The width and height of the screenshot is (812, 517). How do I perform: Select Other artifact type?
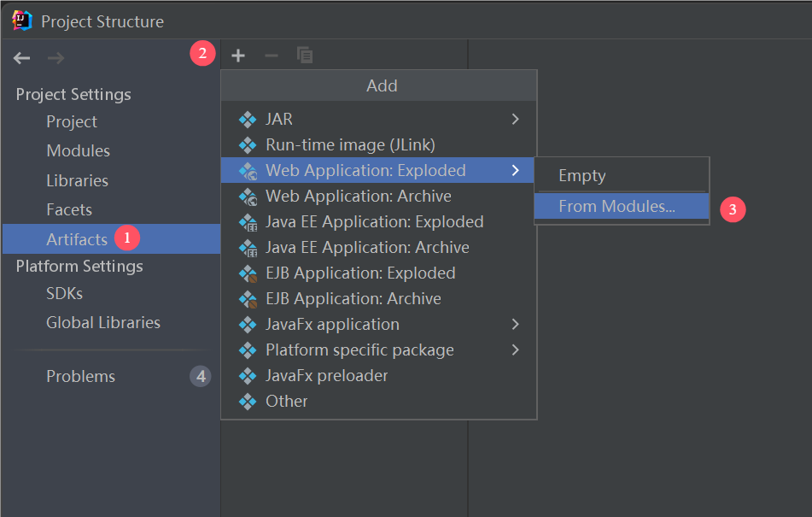pyautogui.click(x=286, y=402)
